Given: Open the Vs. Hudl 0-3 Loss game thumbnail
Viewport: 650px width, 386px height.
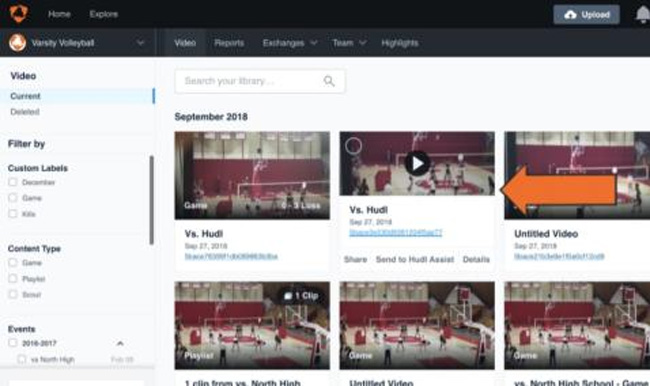Looking at the screenshot, I should point(252,175).
